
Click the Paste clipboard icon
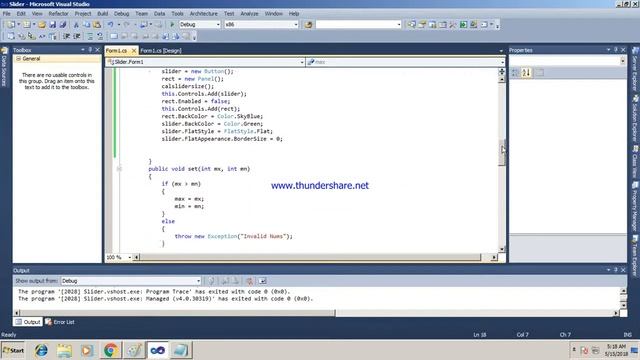point(97,24)
